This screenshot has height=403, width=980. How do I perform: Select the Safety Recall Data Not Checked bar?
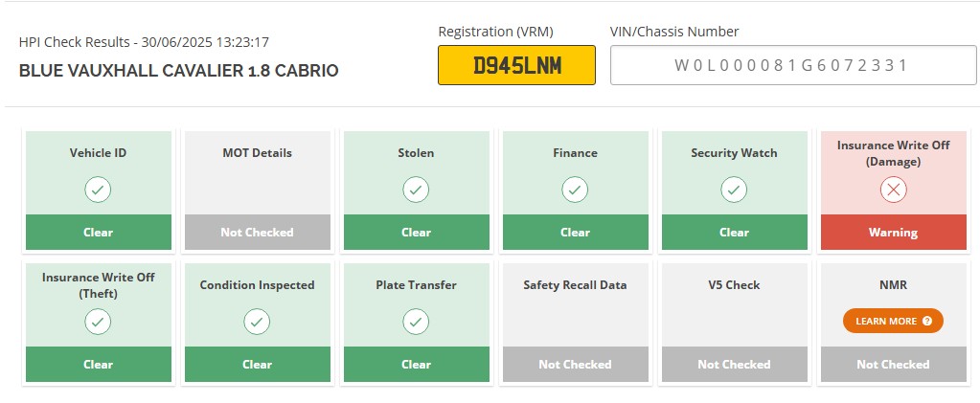coord(575,365)
